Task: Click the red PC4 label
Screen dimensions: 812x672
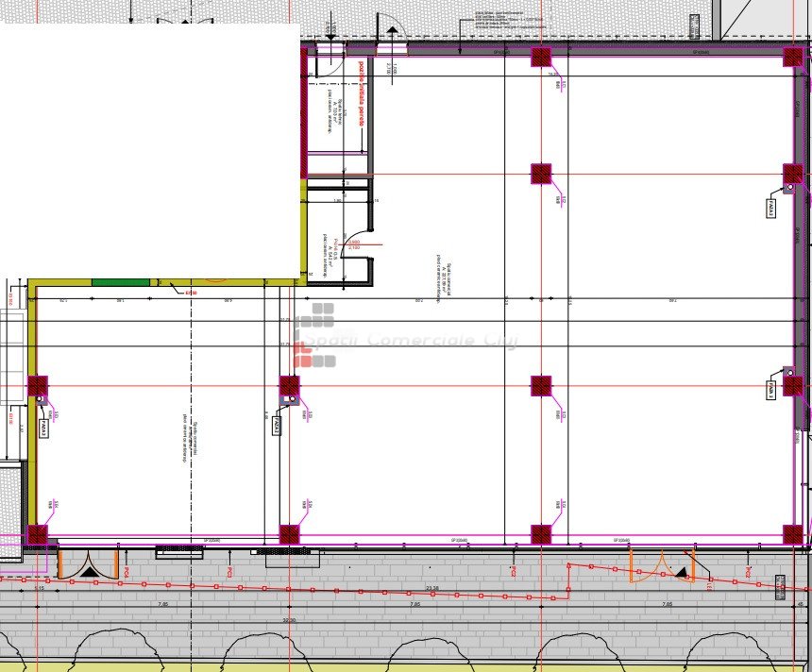Action: (x=126, y=572)
